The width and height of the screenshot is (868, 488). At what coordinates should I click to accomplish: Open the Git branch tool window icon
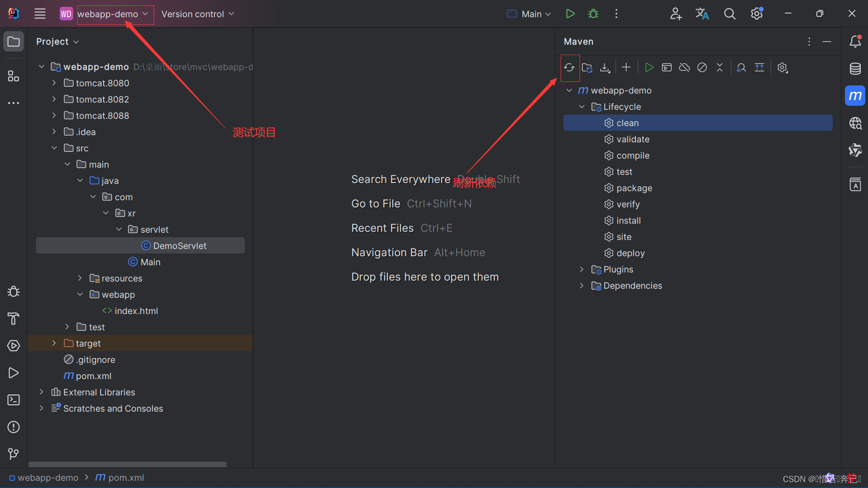14,454
